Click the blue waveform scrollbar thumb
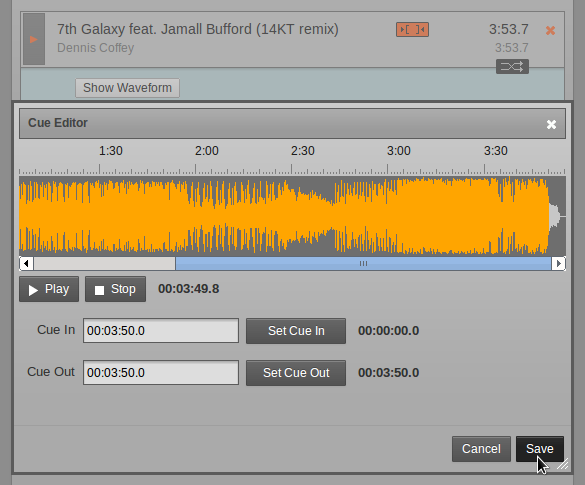Screen dimensions: 585x485 pyautogui.click(x=363, y=263)
